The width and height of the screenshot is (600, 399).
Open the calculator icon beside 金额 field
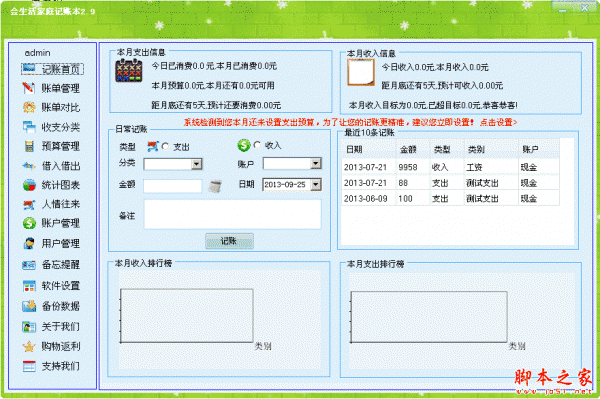(x=215, y=186)
